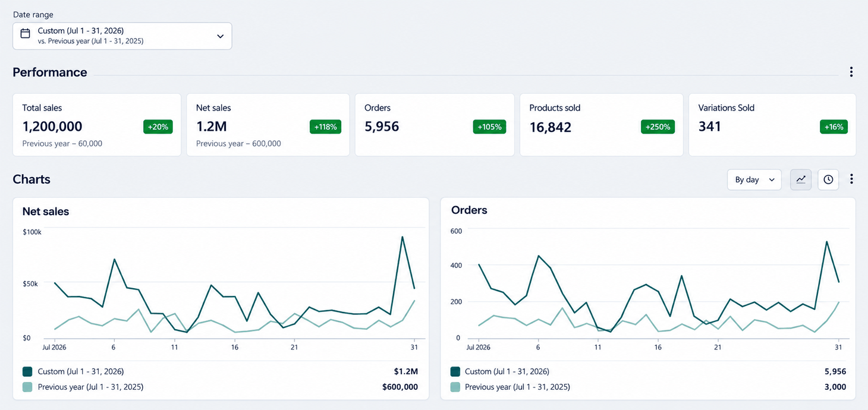Open the Charts section options menu
This screenshot has height=410, width=868.
(x=851, y=179)
